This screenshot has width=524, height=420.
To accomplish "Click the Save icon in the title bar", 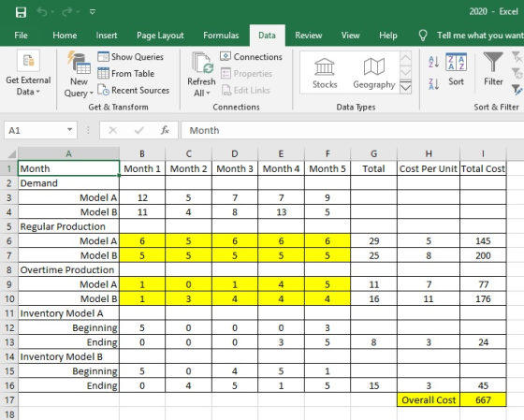I will pos(21,12).
